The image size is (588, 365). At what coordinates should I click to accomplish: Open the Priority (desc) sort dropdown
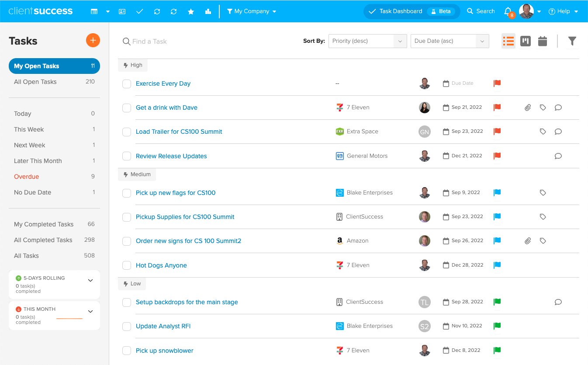point(367,41)
